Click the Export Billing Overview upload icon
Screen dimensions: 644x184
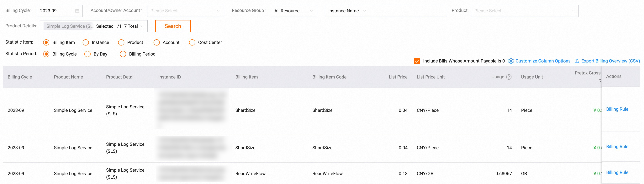[x=577, y=61]
